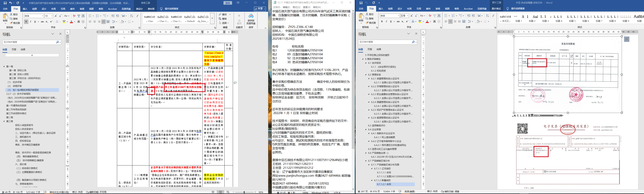Open 引用 tab in right Word window
644x194 pixels.
[419, 9]
